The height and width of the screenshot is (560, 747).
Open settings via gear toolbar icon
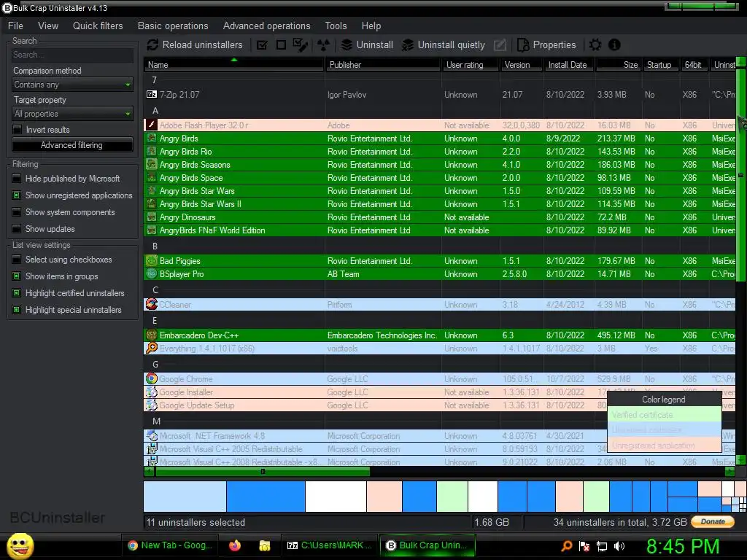595,44
